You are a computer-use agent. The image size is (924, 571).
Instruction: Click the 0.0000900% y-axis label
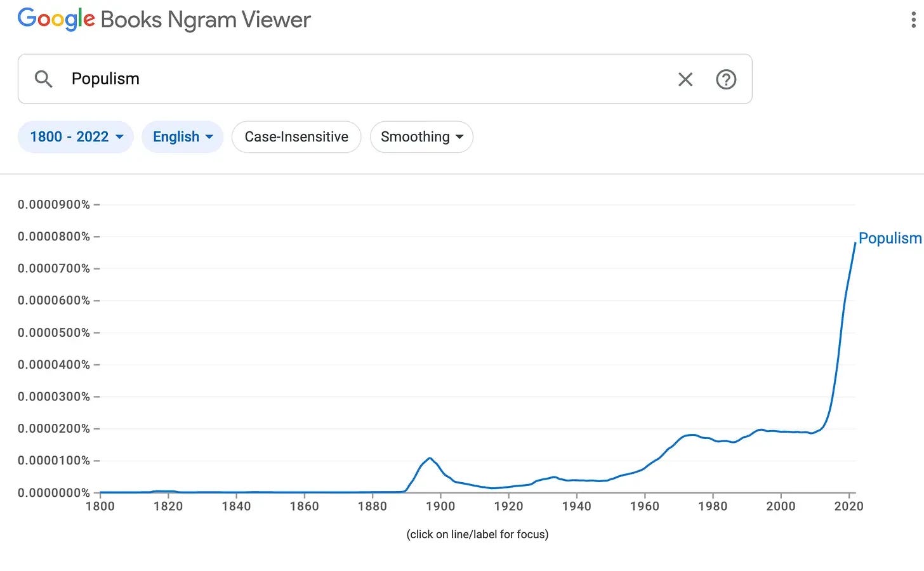54,204
